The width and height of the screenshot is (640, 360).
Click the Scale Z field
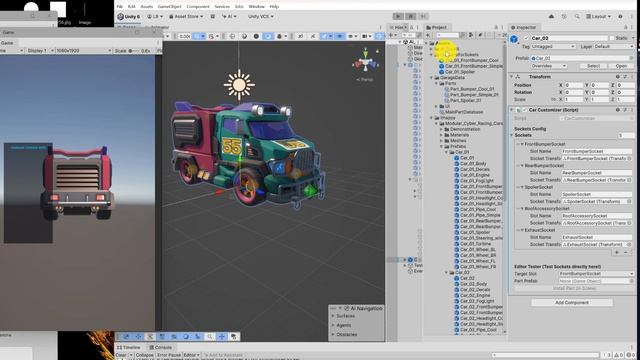tap(625, 100)
